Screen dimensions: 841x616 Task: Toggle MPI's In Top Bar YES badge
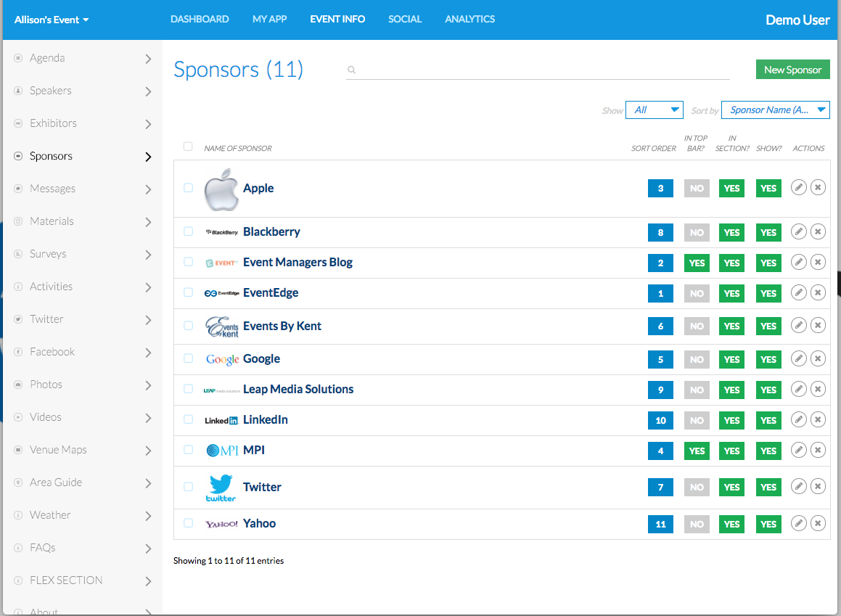(x=697, y=451)
